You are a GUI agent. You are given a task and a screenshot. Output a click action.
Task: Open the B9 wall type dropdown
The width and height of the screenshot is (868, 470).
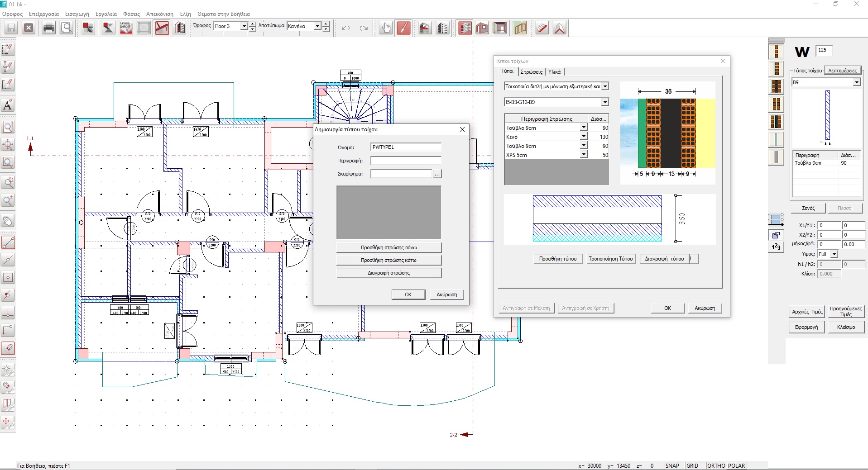click(x=856, y=82)
